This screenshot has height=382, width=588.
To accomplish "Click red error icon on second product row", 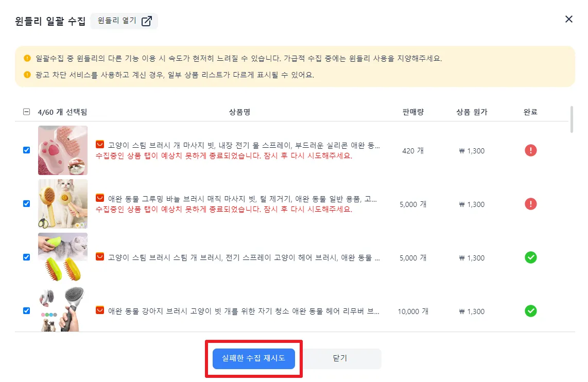I will click(530, 204).
